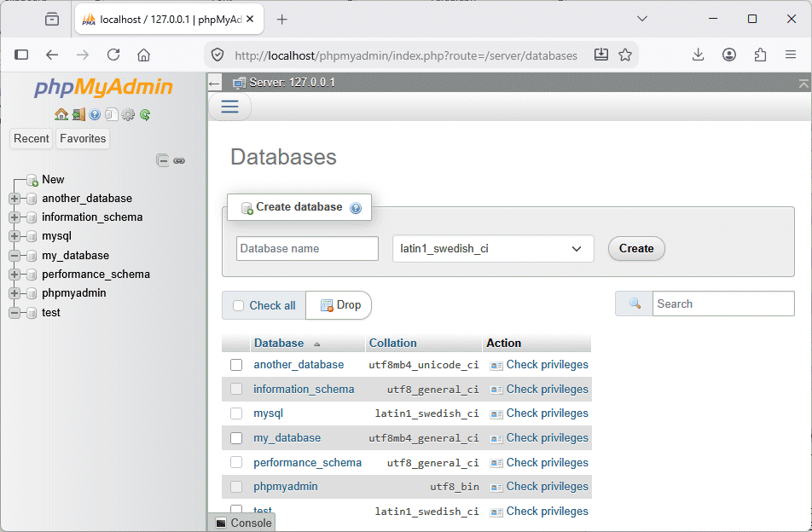The image size is (812, 532).
Task: Click the Search databases input field
Action: click(723, 304)
